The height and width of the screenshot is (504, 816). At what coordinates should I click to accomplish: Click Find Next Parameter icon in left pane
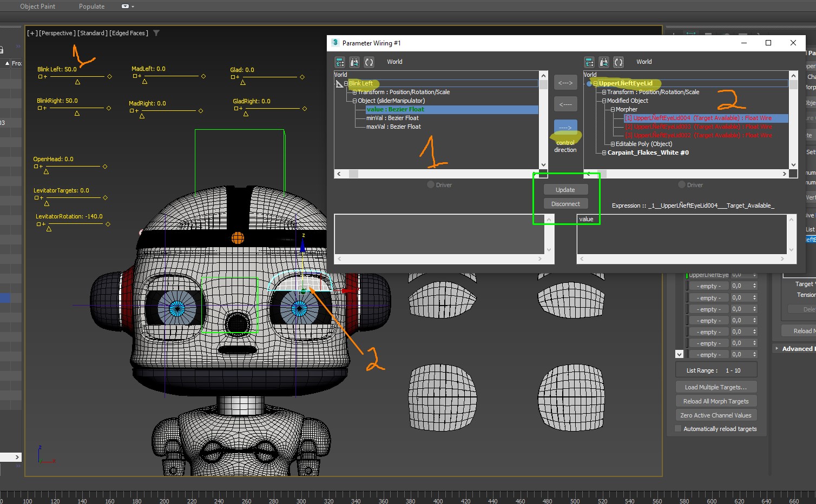354,62
